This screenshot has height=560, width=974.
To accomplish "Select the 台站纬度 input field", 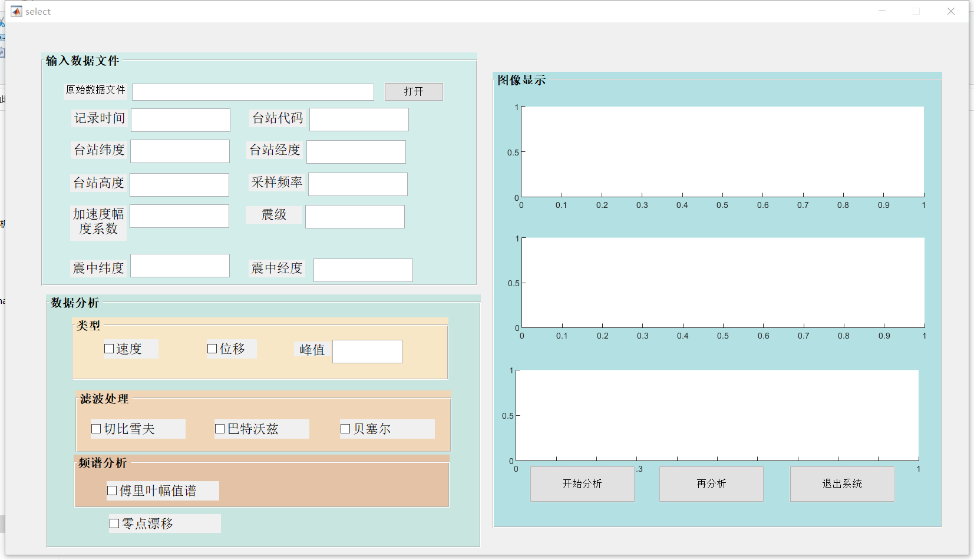I will 180,151.
